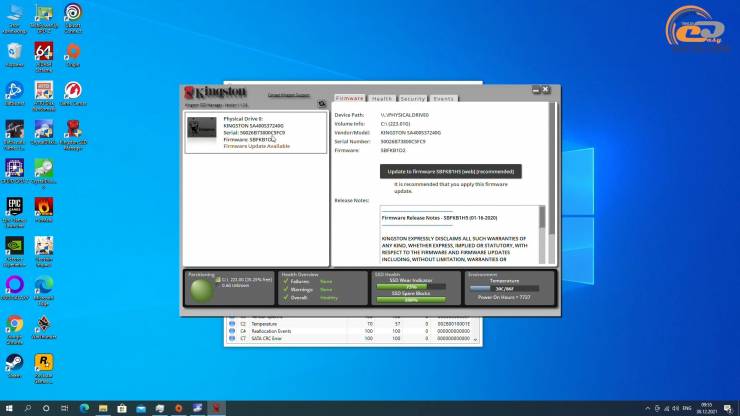740x416 pixels.
Task: Click the ENG language indicator
Action: pos(687,408)
